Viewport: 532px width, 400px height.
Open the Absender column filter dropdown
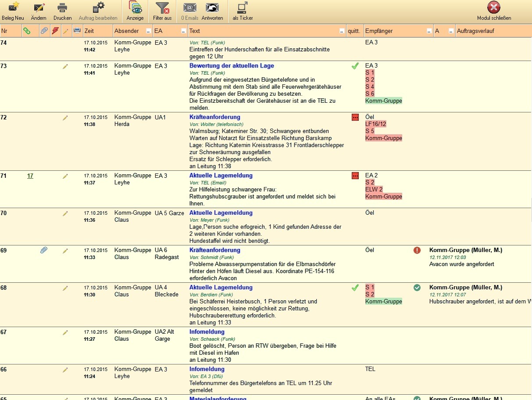coord(148,31)
